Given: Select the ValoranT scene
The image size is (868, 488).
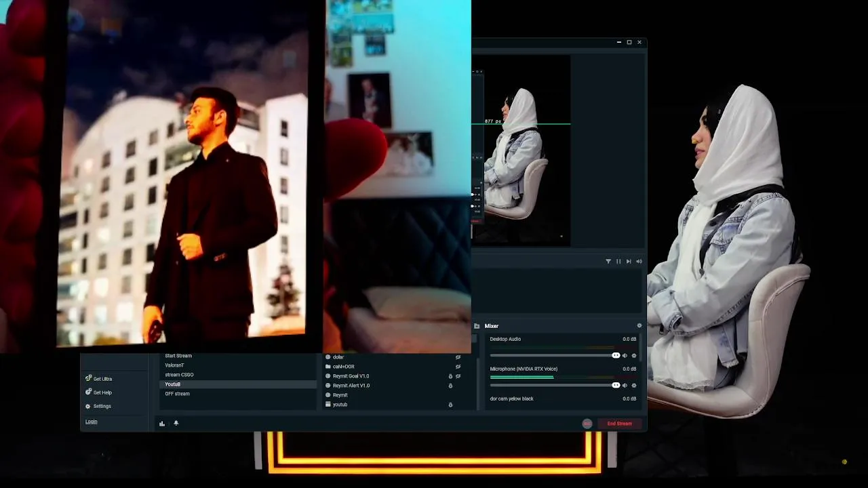Looking at the screenshot, I should pos(237,365).
